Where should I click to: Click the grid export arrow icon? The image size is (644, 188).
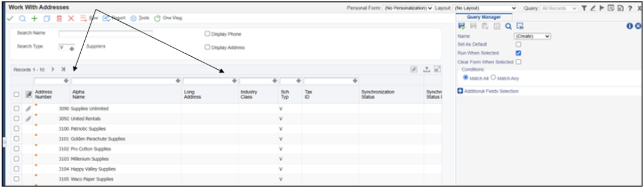426,69
